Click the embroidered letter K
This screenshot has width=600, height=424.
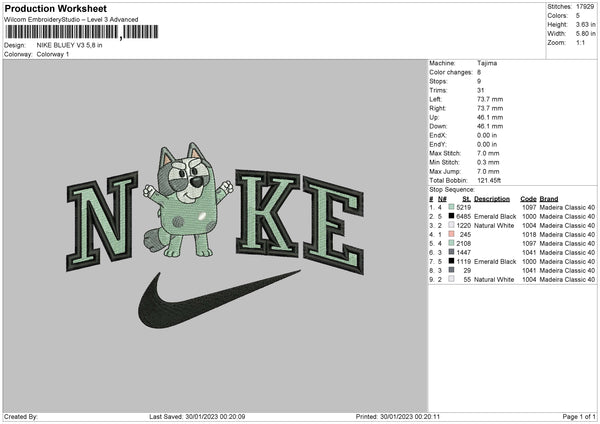pyautogui.click(x=268, y=212)
